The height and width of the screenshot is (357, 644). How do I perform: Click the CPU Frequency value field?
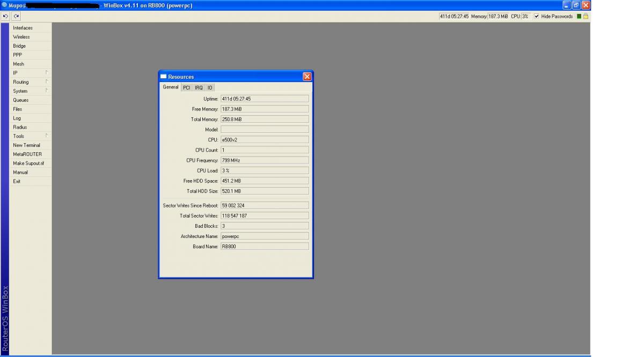(265, 160)
